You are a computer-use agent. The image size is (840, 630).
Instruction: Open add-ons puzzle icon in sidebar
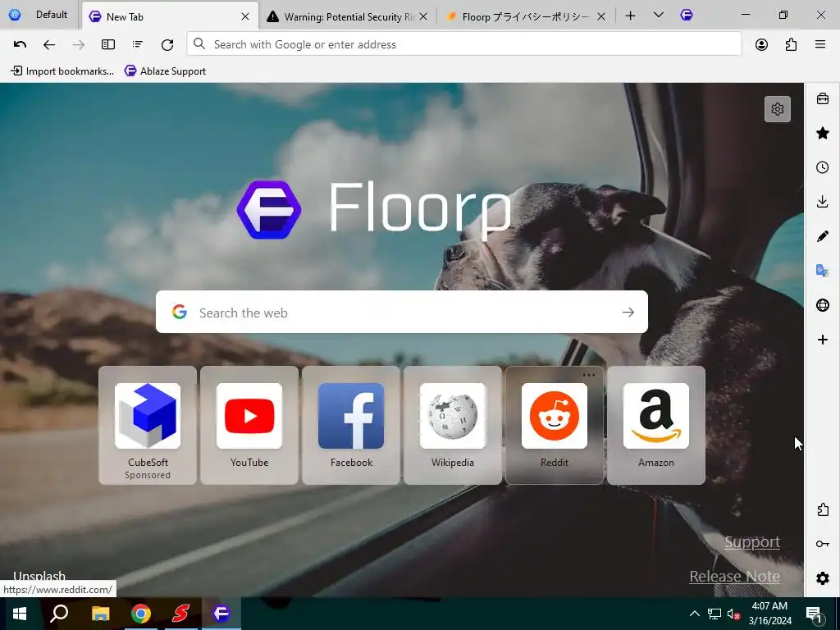click(x=823, y=509)
